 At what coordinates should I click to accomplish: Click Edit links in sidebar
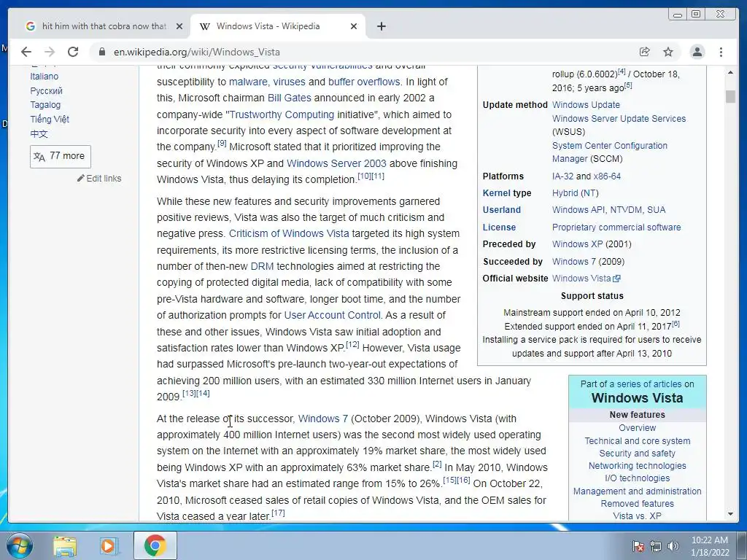pos(99,179)
